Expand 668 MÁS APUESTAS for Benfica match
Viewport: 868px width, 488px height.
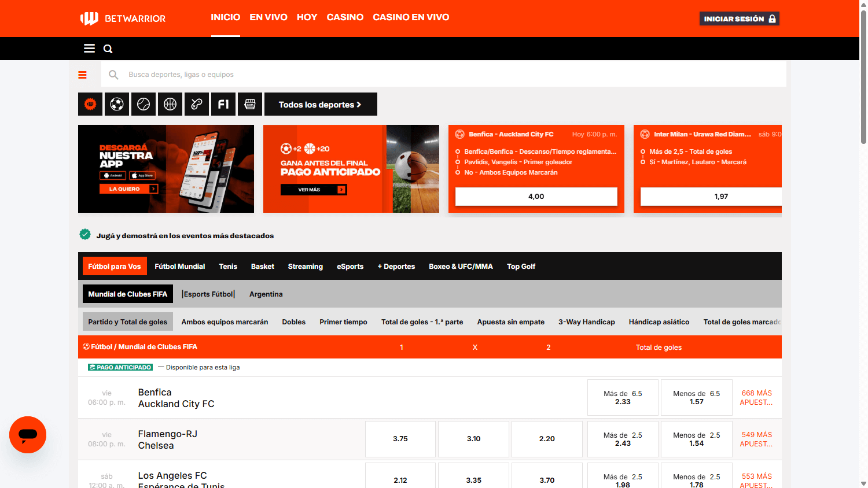756,397
